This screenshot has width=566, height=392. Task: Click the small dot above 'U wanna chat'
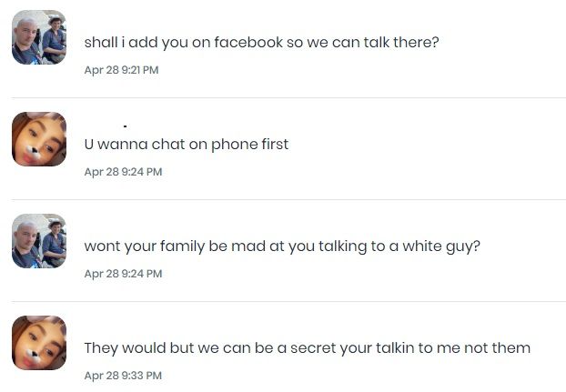click(124, 125)
